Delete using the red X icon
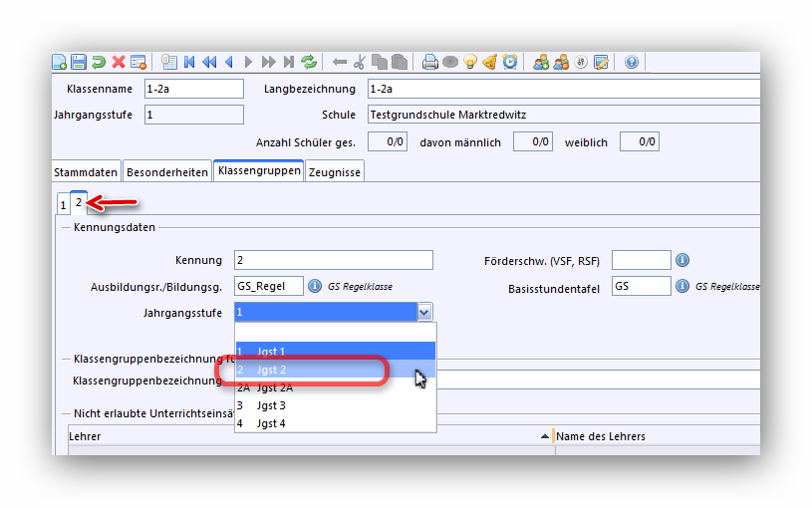The width and height of the screenshot is (812, 507). coord(119,62)
